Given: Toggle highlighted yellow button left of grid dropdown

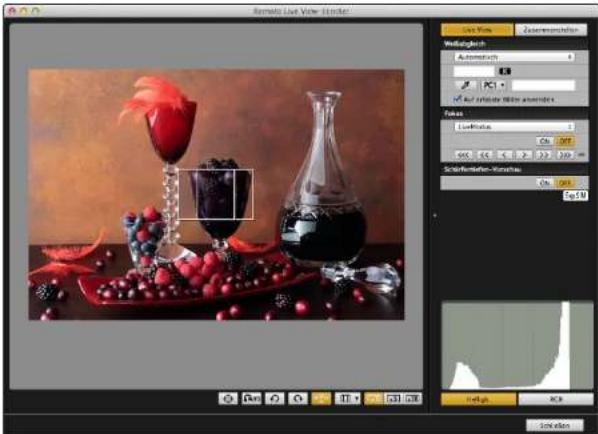Looking at the screenshot, I should (x=321, y=399).
